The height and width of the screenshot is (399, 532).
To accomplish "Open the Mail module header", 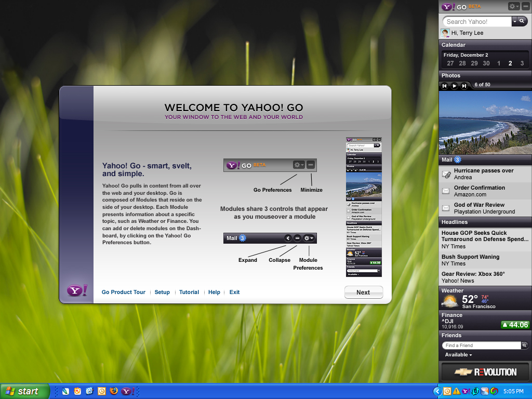I will click(x=485, y=160).
